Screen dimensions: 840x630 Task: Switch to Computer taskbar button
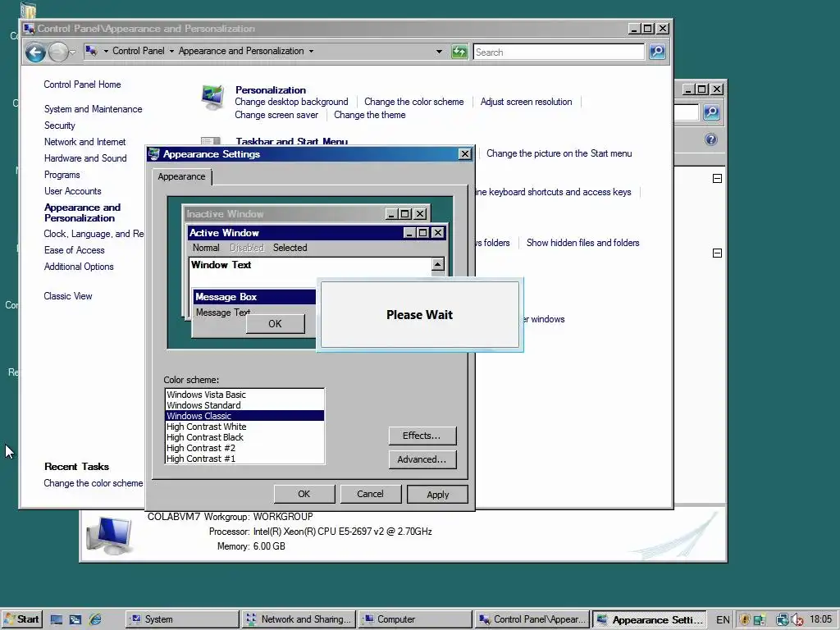click(x=414, y=619)
